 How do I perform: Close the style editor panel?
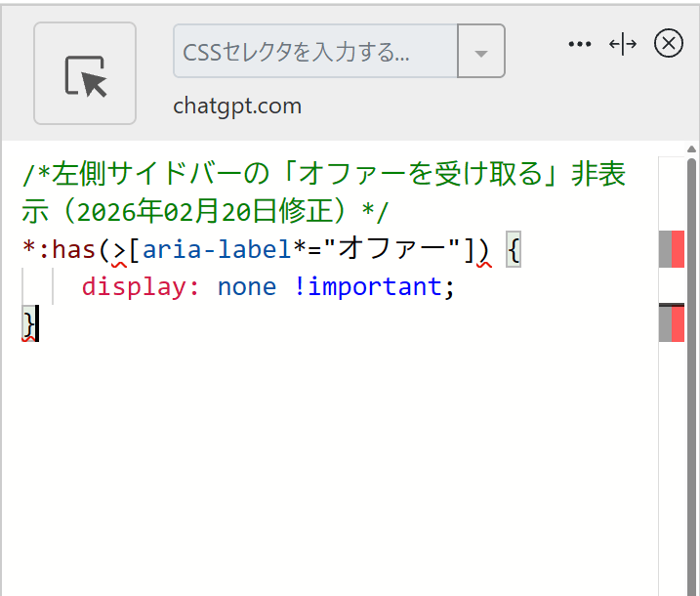click(x=668, y=44)
